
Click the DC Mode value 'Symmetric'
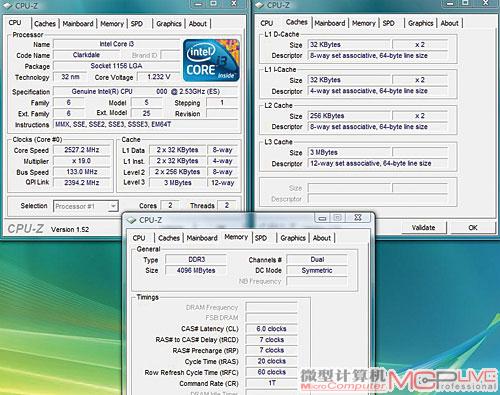[317, 270]
